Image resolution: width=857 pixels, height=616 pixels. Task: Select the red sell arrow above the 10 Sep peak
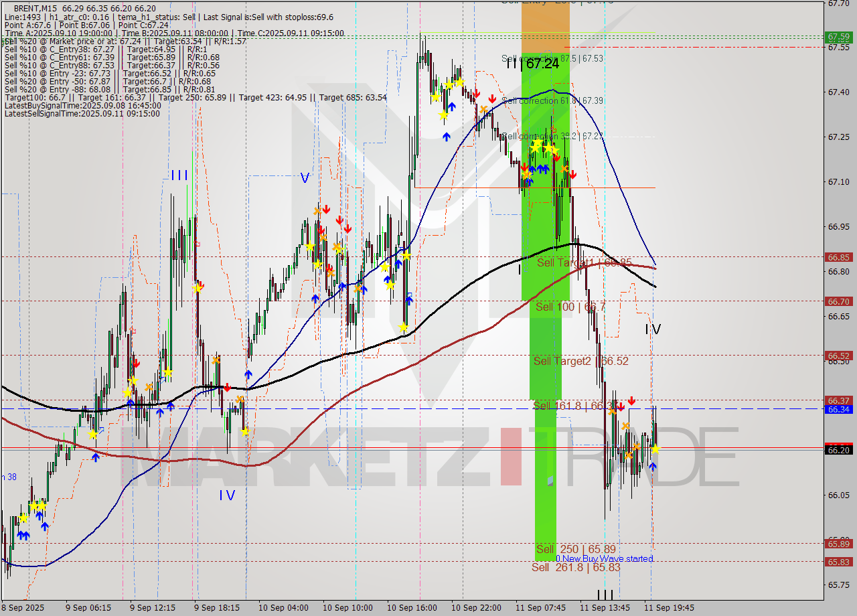tap(476, 94)
